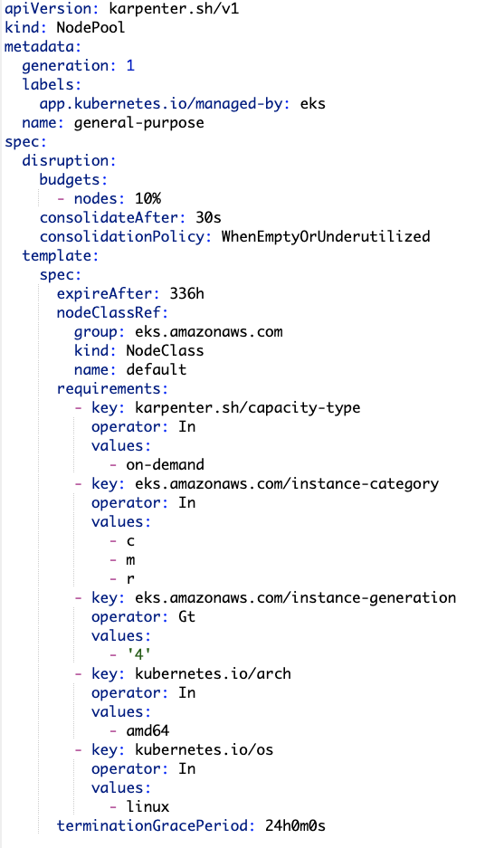Click the '- amd64' value

139,730
